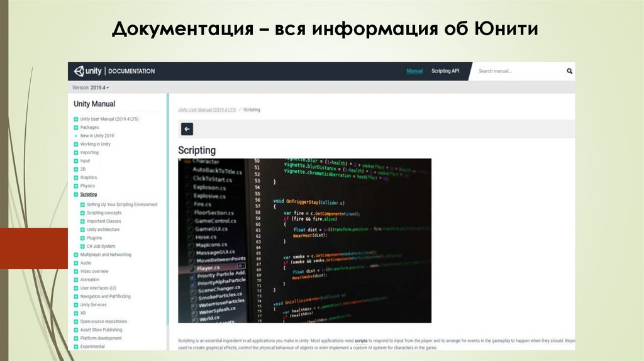Click the DOCUMENTATION header text
The image size is (644, 361).
(131, 71)
